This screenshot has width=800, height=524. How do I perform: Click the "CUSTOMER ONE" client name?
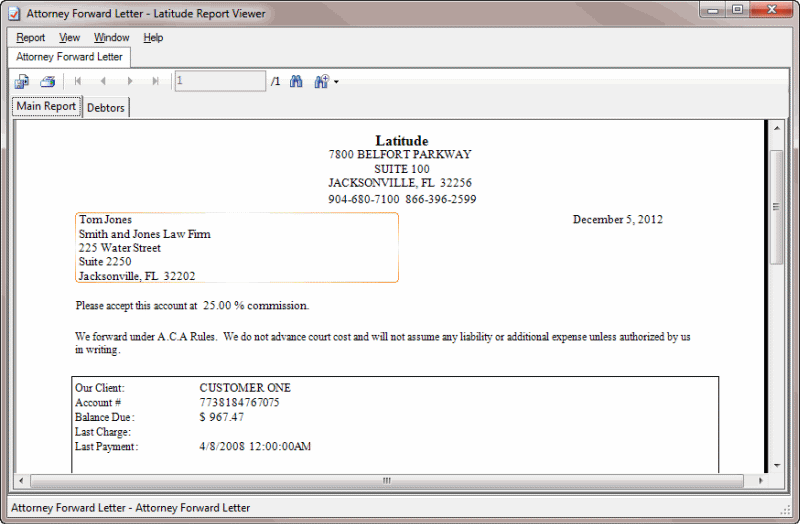pos(245,388)
